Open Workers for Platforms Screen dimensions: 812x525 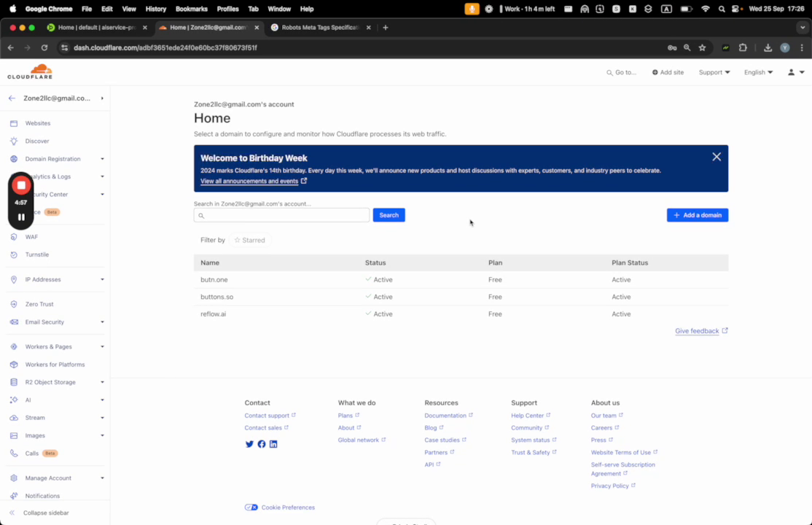[55, 365]
